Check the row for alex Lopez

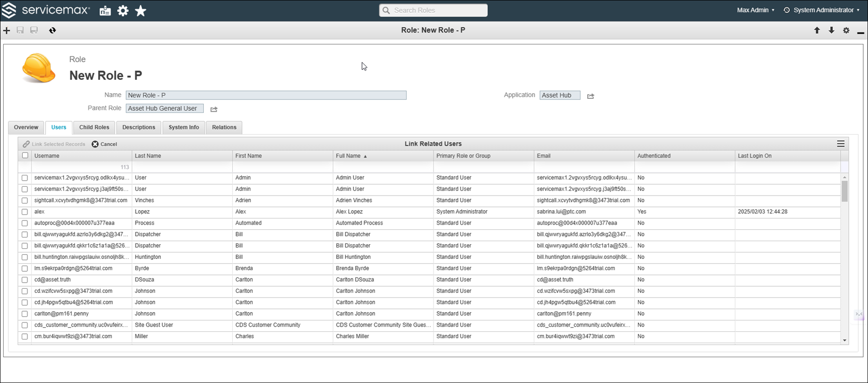tap(25, 212)
